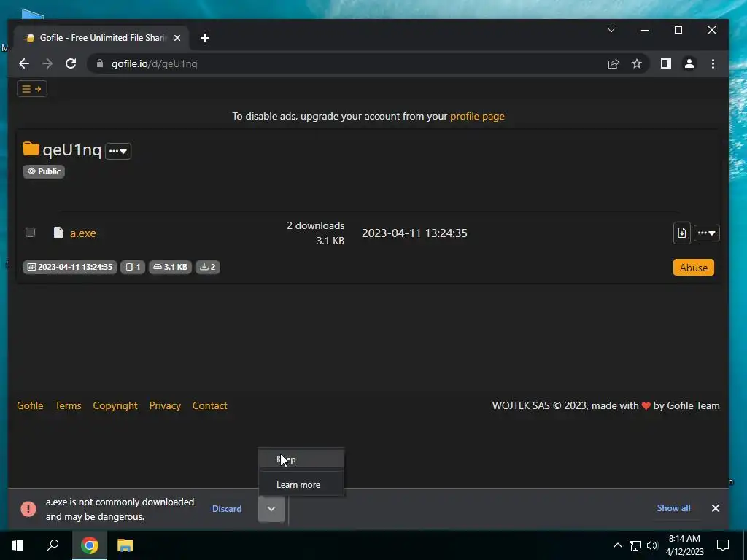Screen dimensions: 747x560
Task: Open network status tray icon
Action: click(635, 545)
